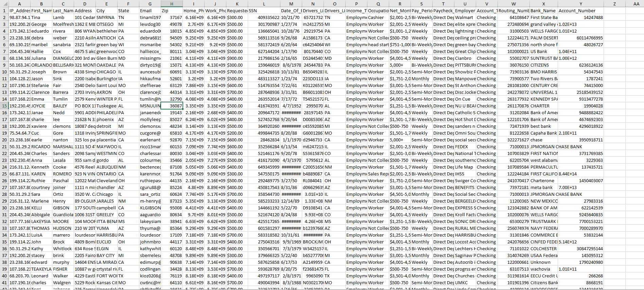
Task: Select the $900.00 requested amount cell
Action: (237, 58)
